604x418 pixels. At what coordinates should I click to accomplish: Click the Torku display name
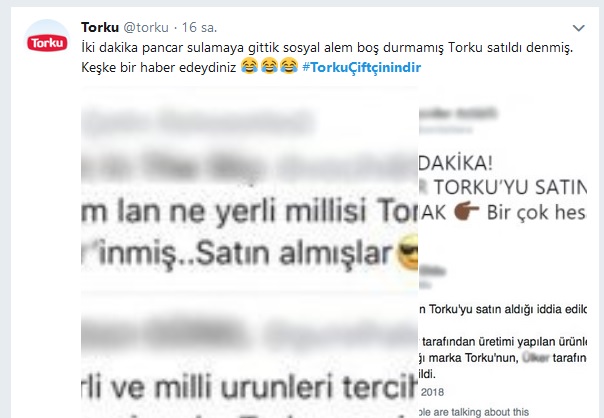100,27
